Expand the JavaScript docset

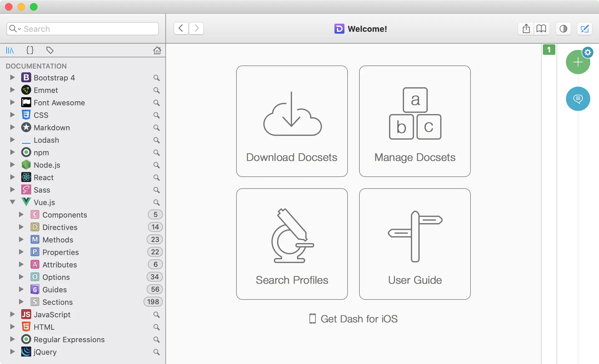(x=12, y=314)
